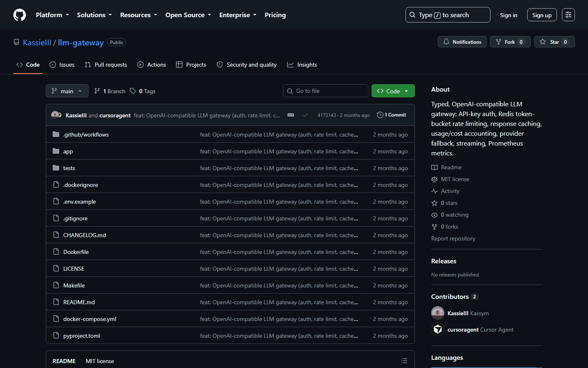The width and height of the screenshot is (588, 368).
Task: Open the docker-compose.yml file
Action: coord(90,319)
